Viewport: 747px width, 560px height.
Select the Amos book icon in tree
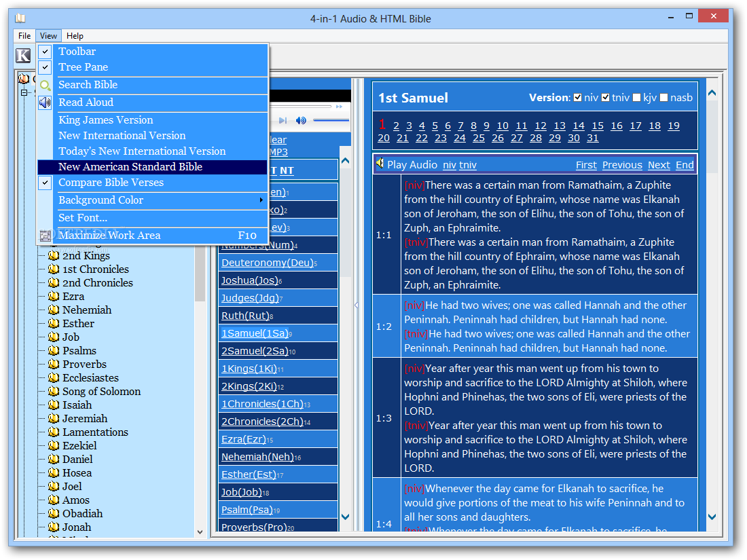tap(54, 500)
